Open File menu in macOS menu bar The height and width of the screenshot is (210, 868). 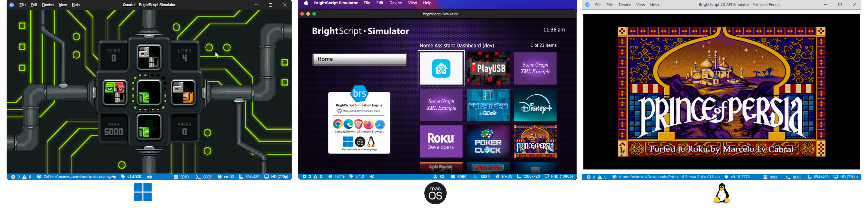coord(367,3)
